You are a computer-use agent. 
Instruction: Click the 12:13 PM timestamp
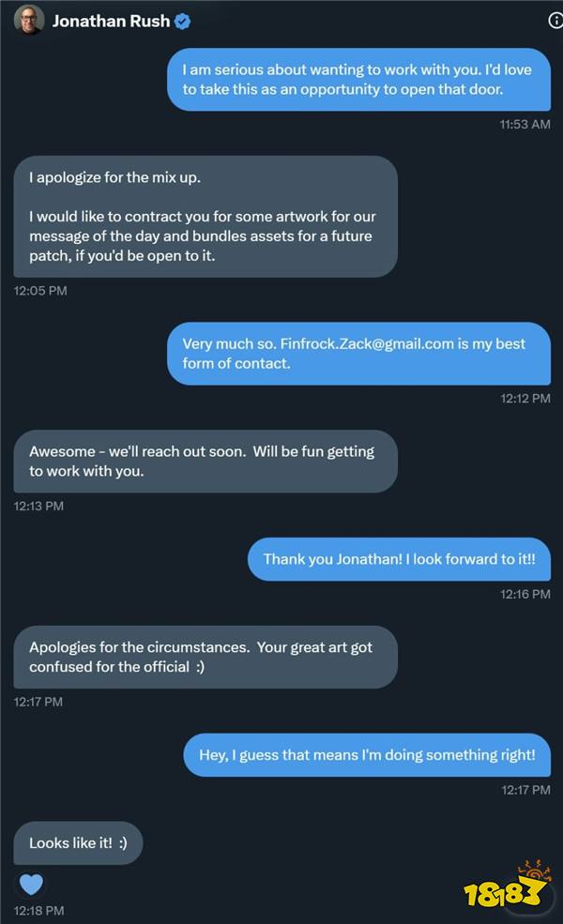(38, 506)
